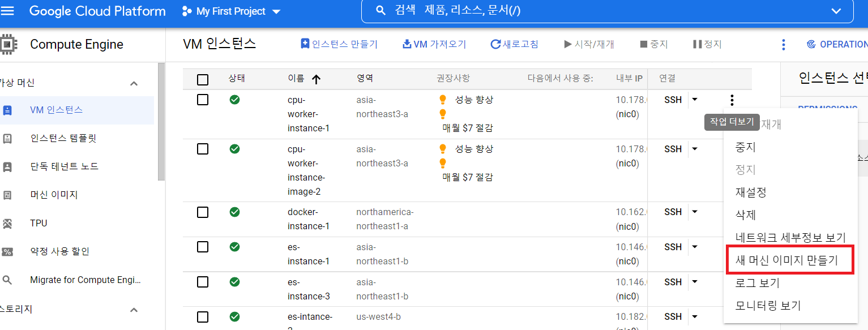Click 성능 향상 lightbulb for cpu-worker-instance-1
The width and height of the screenshot is (868, 330).
coord(443,100)
